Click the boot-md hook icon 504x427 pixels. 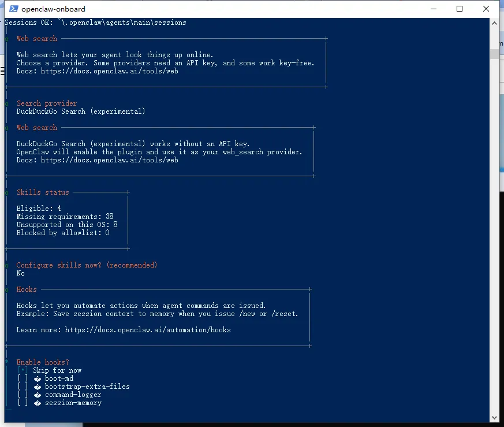point(38,378)
